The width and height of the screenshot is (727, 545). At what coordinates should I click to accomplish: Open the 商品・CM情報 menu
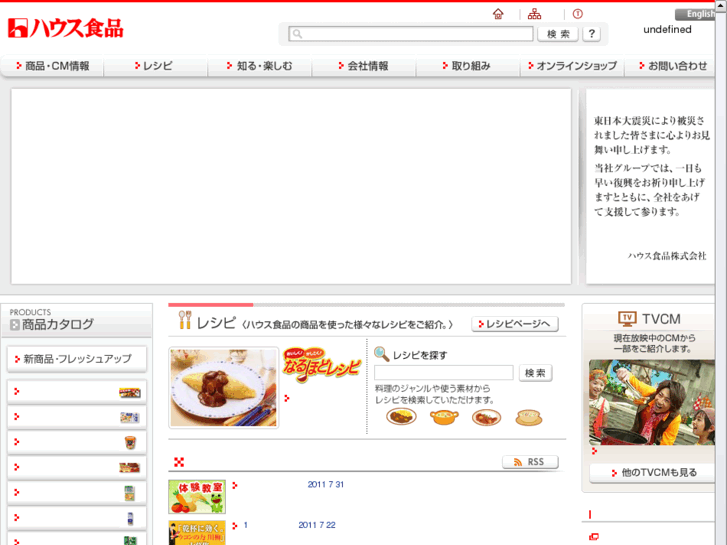pyautogui.click(x=52, y=66)
